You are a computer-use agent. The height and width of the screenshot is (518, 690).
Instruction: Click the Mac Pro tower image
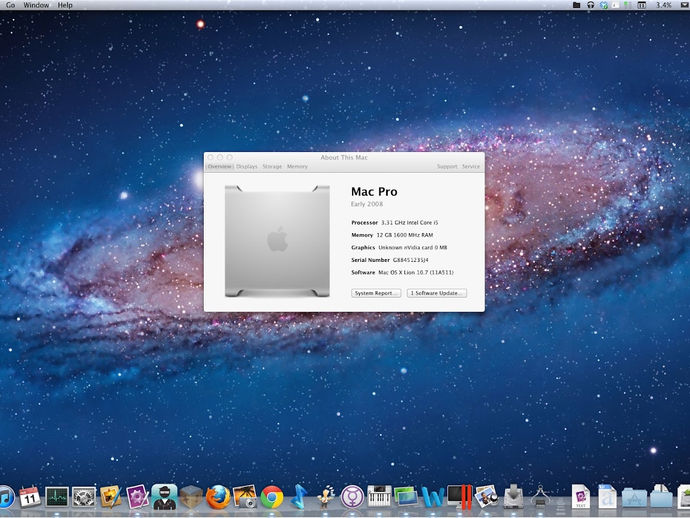tap(277, 241)
